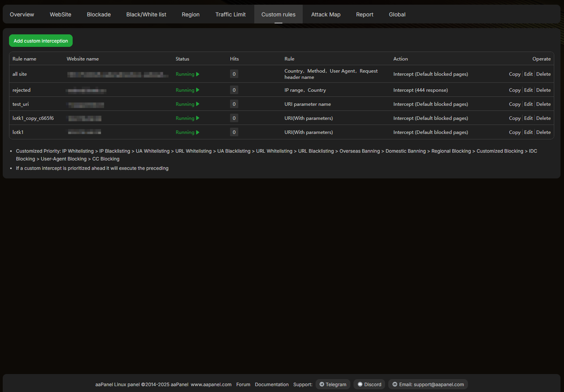Click green play icon for lotk1 rule
The image size is (564, 392).
click(198, 132)
